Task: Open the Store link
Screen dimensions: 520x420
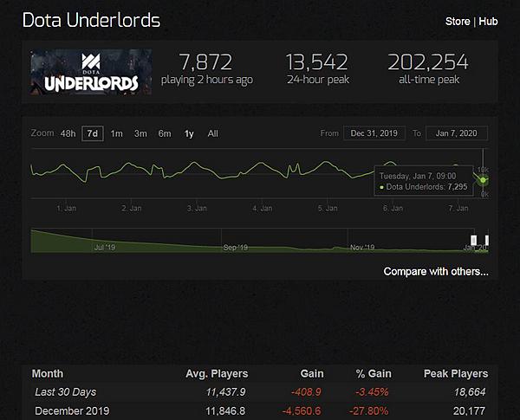Action: click(x=458, y=22)
